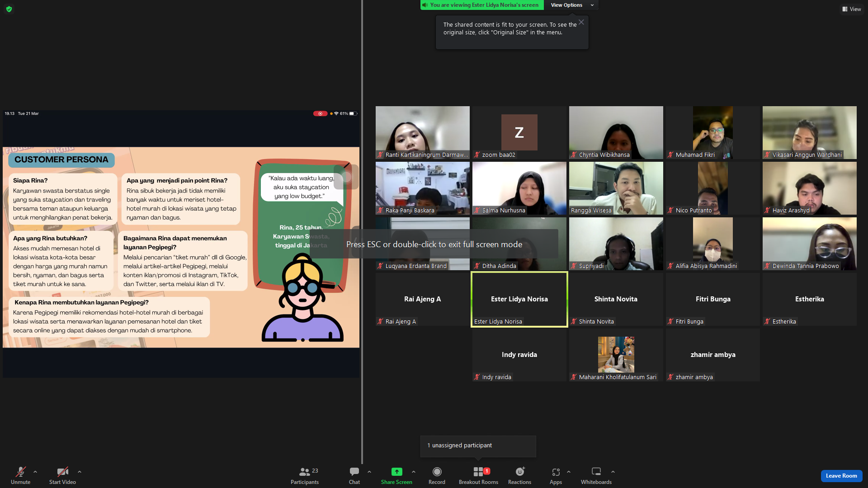Click 'Kenapa Rina membutuhkan layanan Pegipegi?' heading
This screenshot has height=488, width=868.
point(81,302)
